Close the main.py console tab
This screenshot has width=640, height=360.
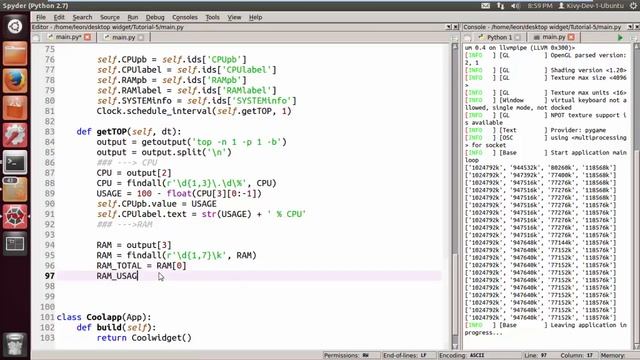pyautogui.click(x=571, y=37)
